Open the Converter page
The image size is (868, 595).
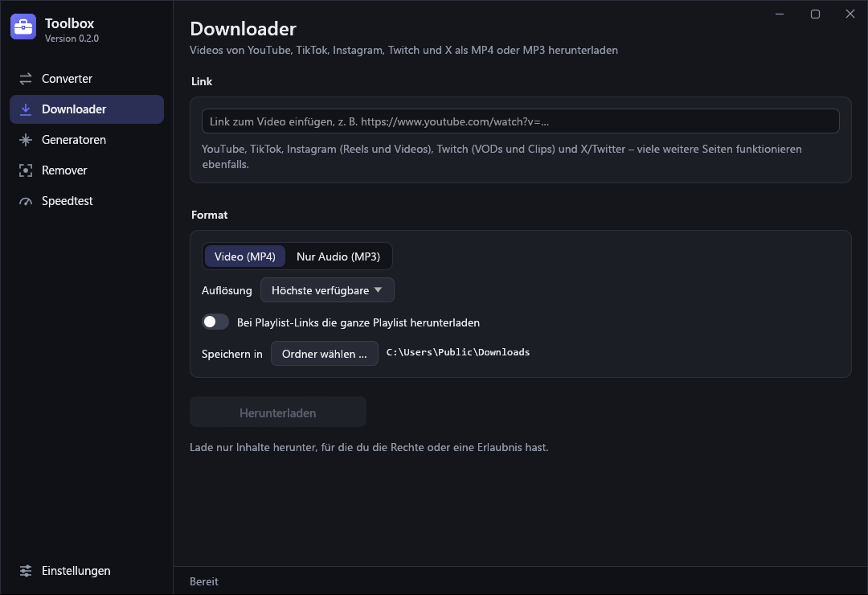point(87,79)
